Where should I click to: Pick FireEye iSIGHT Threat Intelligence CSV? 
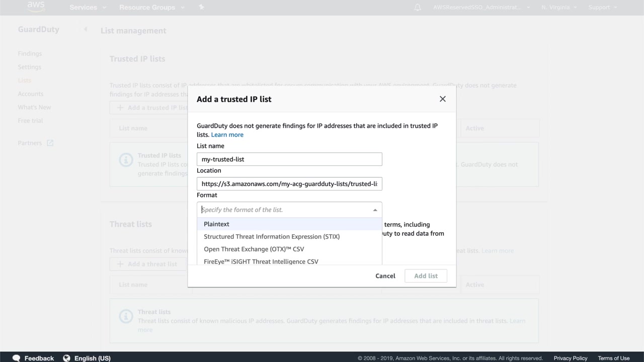(261, 261)
